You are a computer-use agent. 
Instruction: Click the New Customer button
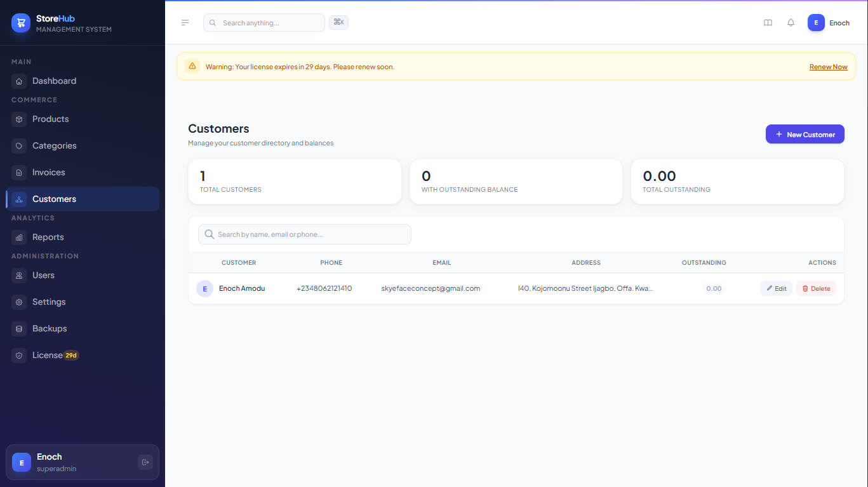(x=805, y=134)
